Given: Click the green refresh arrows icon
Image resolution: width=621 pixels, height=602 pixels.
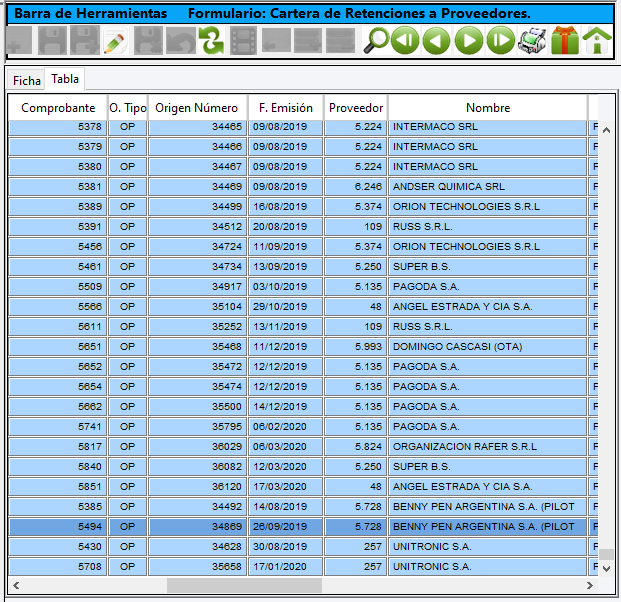Looking at the screenshot, I should coord(211,40).
